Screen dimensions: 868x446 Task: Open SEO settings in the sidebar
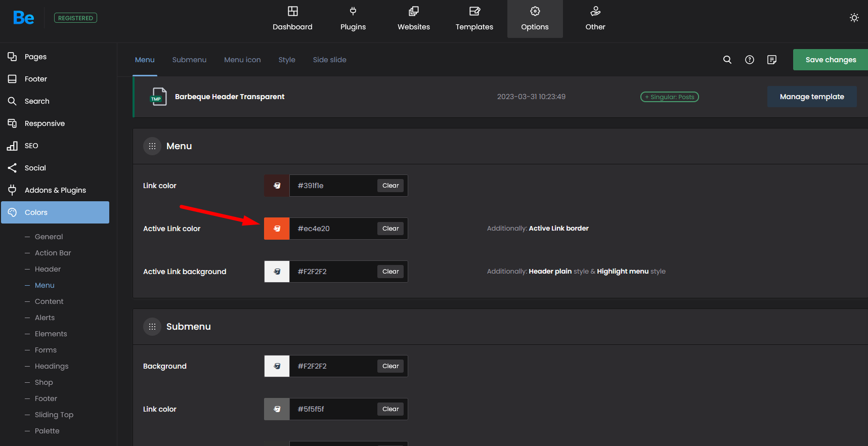(55, 146)
